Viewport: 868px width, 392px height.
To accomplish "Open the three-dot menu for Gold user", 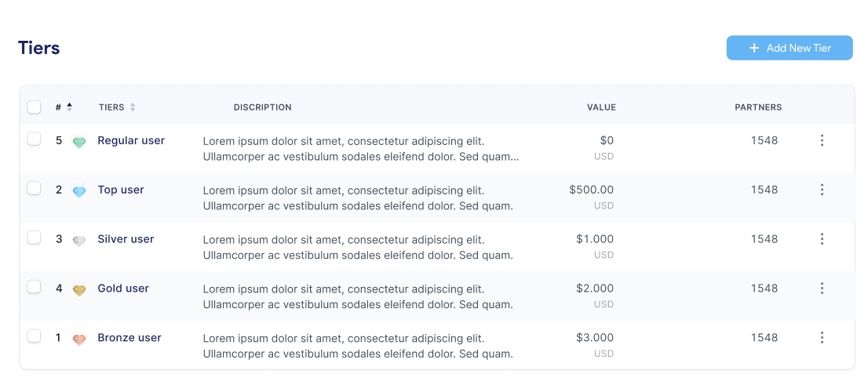I will pyautogui.click(x=822, y=289).
